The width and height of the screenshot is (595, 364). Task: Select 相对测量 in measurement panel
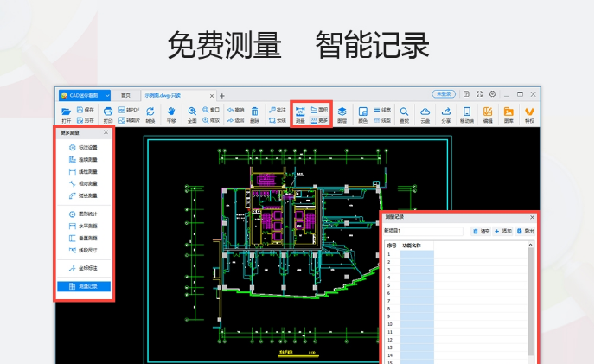click(x=84, y=183)
